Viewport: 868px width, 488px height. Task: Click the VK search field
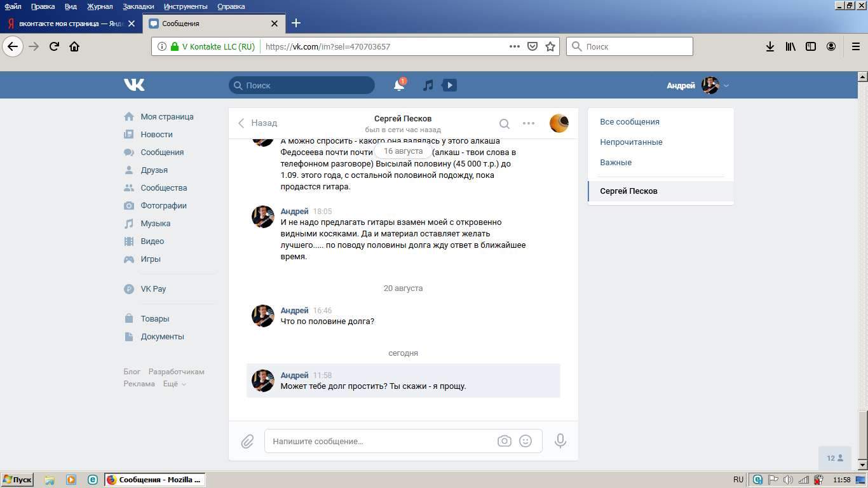(x=302, y=85)
